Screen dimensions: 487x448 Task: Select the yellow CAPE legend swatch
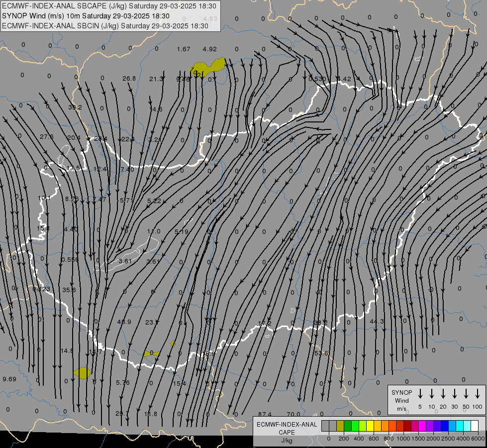370,426
